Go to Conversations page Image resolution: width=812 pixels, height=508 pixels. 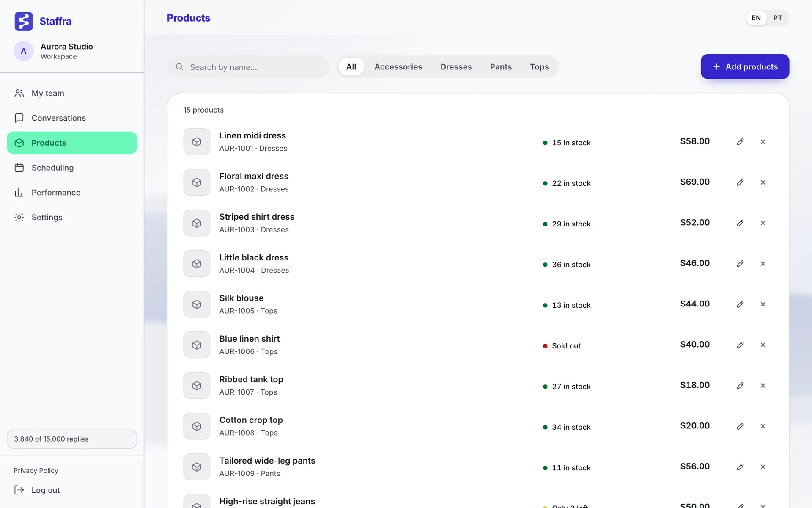(72, 118)
